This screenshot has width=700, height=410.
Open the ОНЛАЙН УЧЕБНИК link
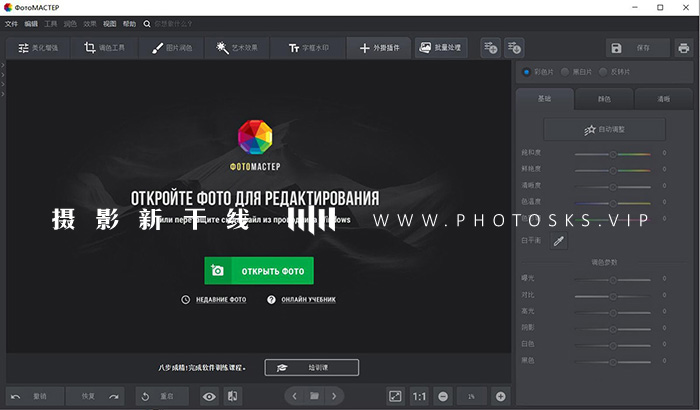pyautogui.click(x=308, y=300)
